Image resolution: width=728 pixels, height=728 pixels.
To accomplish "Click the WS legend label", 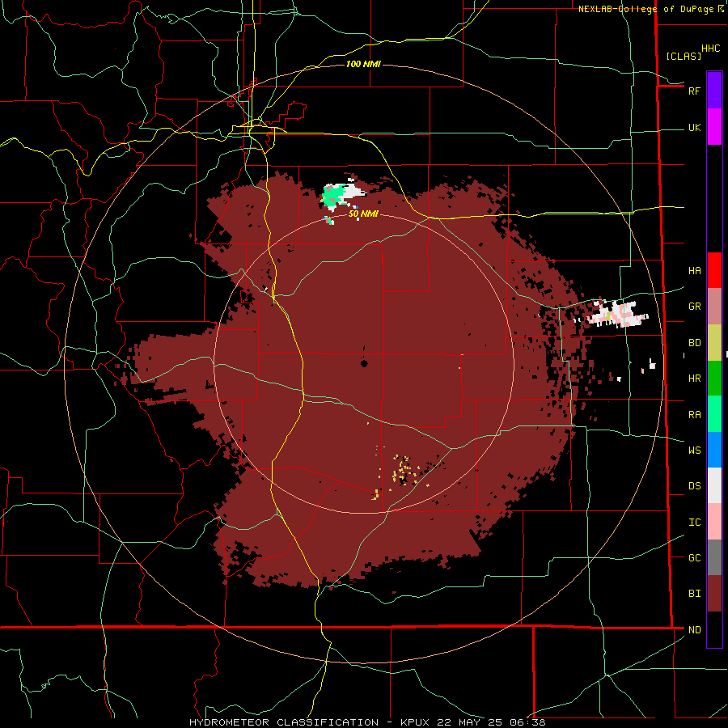I will click(x=694, y=450).
